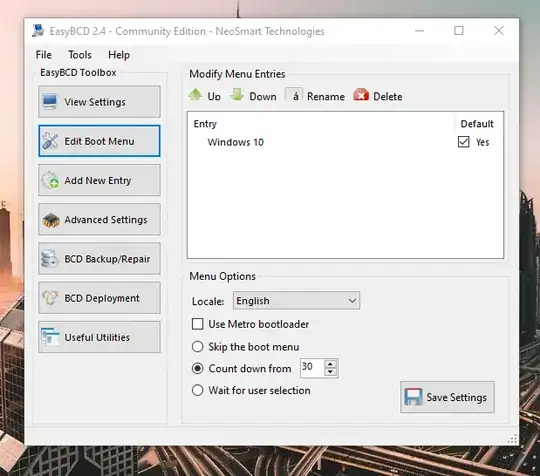Image resolution: width=540 pixels, height=476 pixels.
Task: Select Skip the boot menu option
Action: [197, 346]
